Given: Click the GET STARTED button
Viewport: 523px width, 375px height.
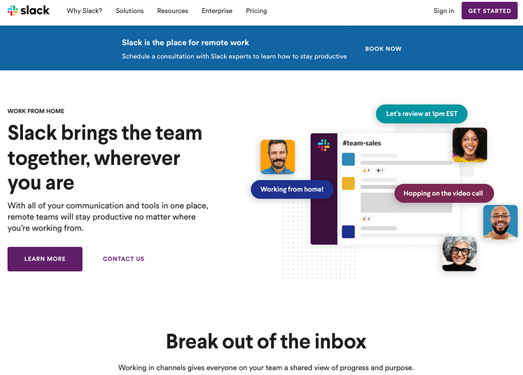Looking at the screenshot, I should tap(489, 11).
